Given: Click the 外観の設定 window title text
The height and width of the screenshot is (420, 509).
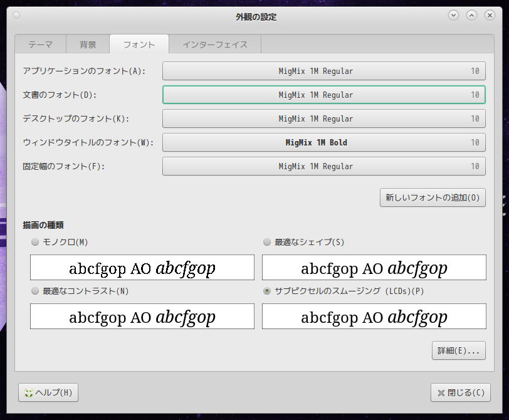Looking at the screenshot, I should click(256, 17).
